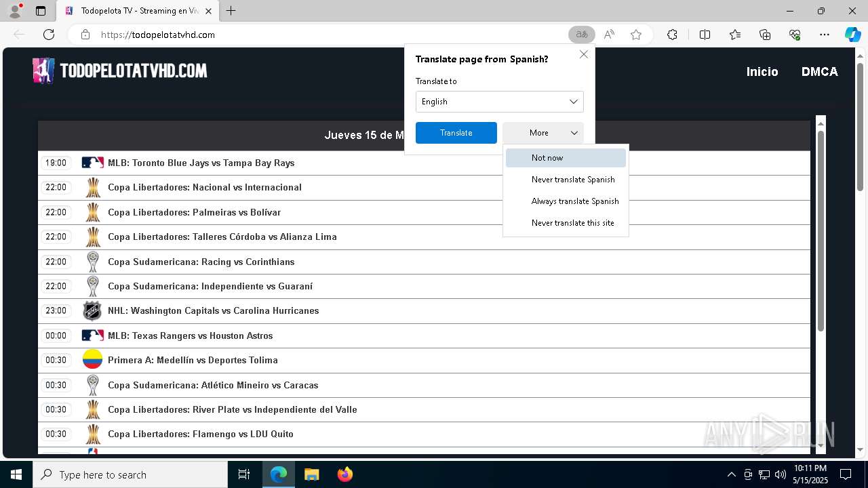Click the taskbar clock showing 10:11 PM

point(810,474)
